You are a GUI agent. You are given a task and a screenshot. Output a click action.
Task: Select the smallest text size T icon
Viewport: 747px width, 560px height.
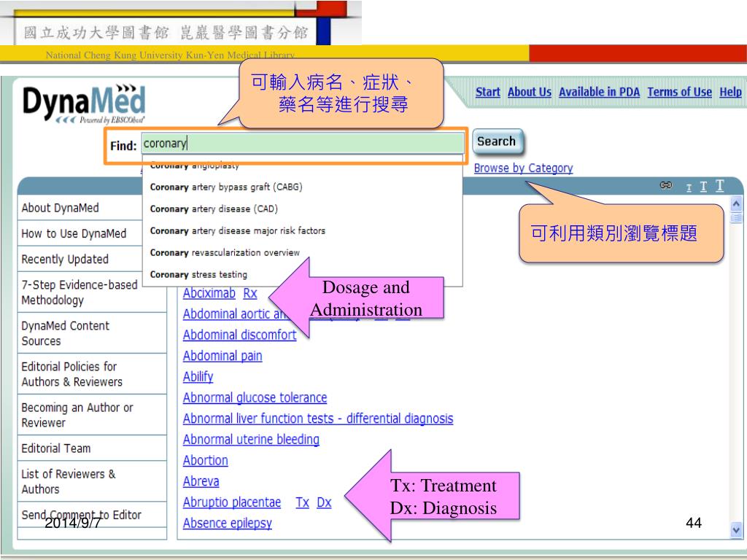point(689,187)
